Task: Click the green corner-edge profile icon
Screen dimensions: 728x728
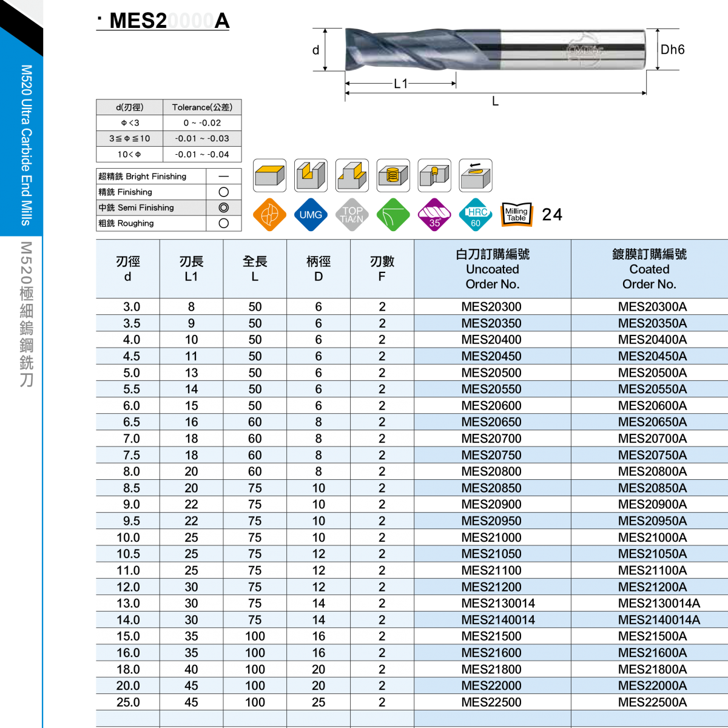Action: point(393,215)
